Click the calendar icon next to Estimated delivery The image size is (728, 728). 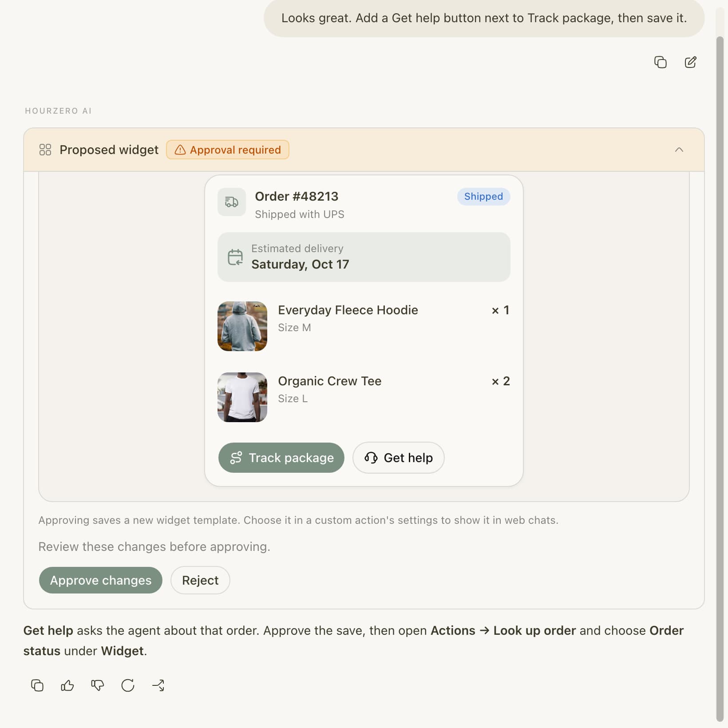(235, 257)
